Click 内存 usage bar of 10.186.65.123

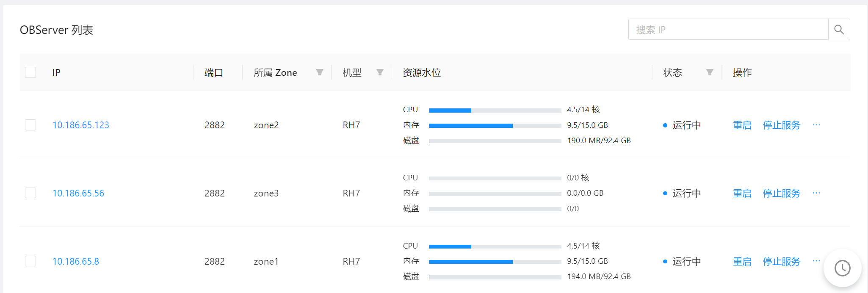tap(495, 126)
